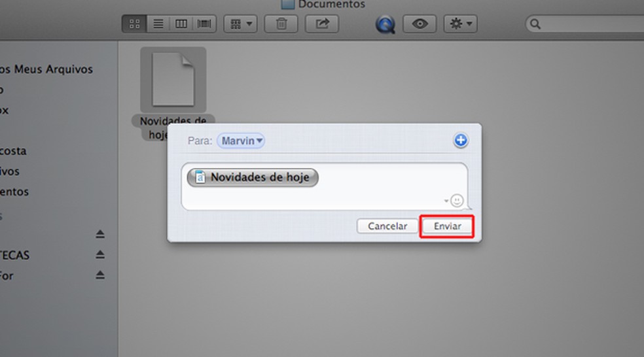Click the blue Q application icon

pos(385,25)
